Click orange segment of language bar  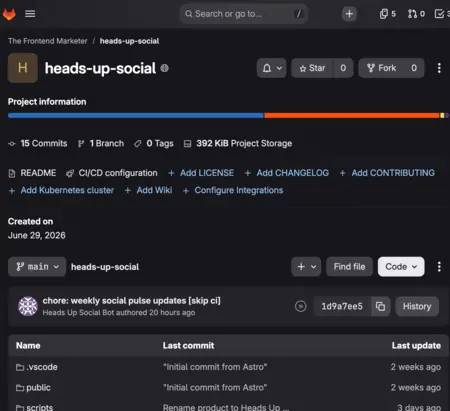pyautogui.click(x=352, y=115)
